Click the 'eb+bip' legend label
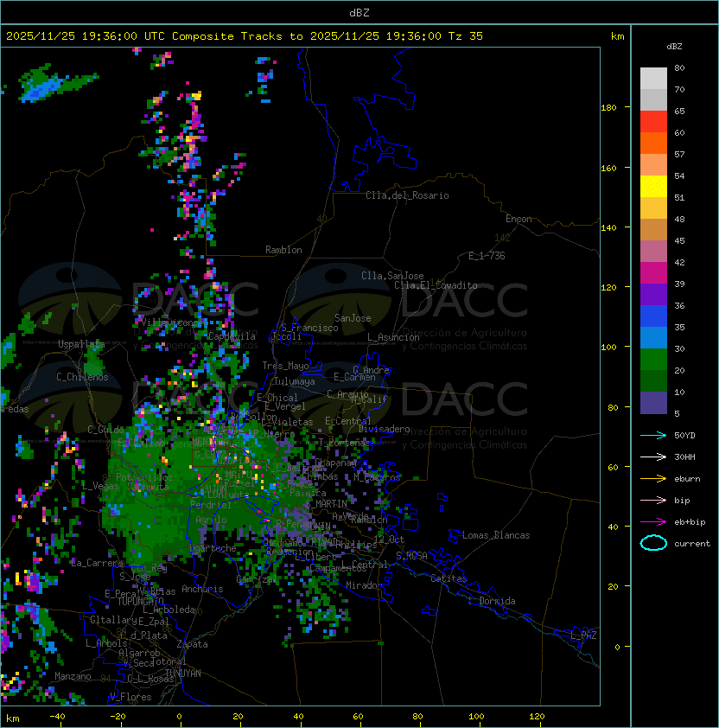The width and height of the screenshot is (719, 728). pos(690,522)
